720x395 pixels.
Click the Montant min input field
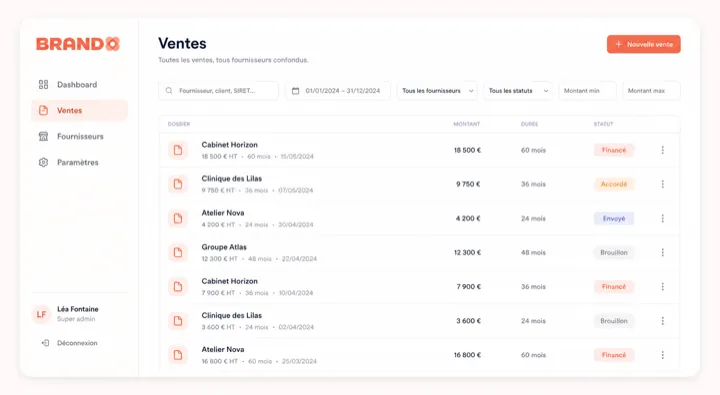pyautogui.click(x=587, y=90)
